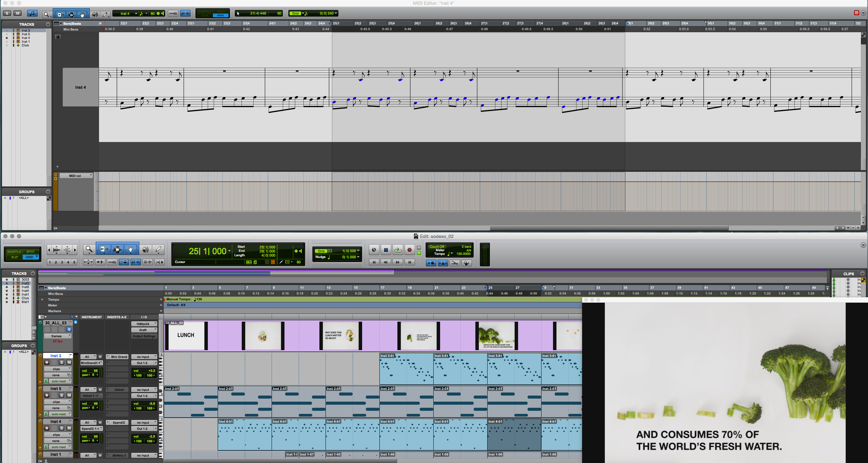Select the Scrubber tool in Edit window
Image resolution: width=868 pixels, height=463 pixels.
click(145, 250)
